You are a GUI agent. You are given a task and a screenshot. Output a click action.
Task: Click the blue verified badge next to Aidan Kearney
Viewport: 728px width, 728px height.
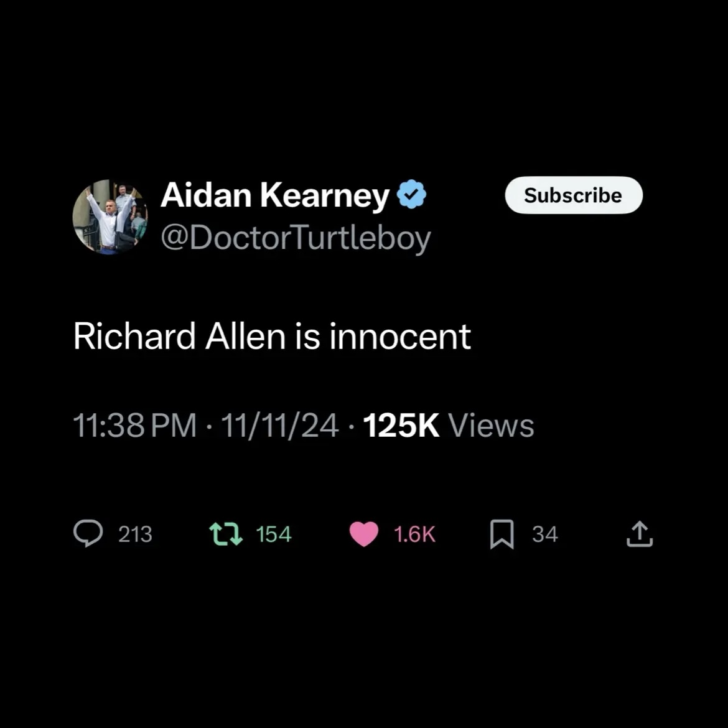click(x=412, y=194)
